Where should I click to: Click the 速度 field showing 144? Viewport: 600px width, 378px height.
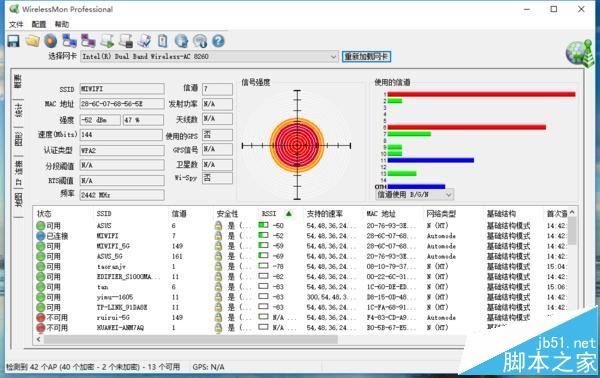pyautogui.click(x=121, y=135)
